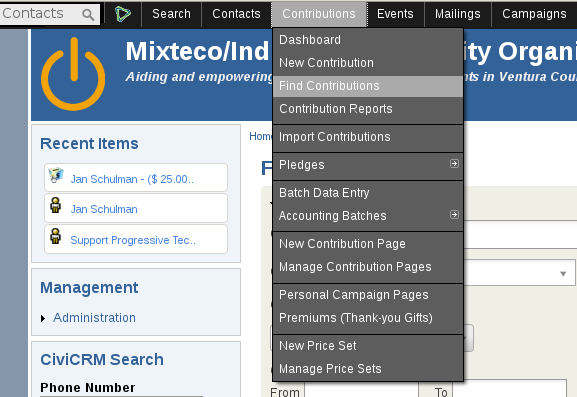
Task: Open the Events menu
Action: 395,14
